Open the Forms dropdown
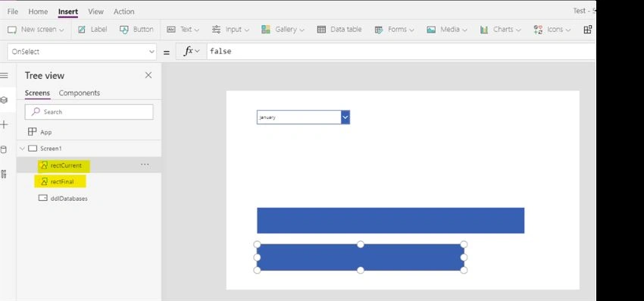644x301 pixels. point(394,30)
